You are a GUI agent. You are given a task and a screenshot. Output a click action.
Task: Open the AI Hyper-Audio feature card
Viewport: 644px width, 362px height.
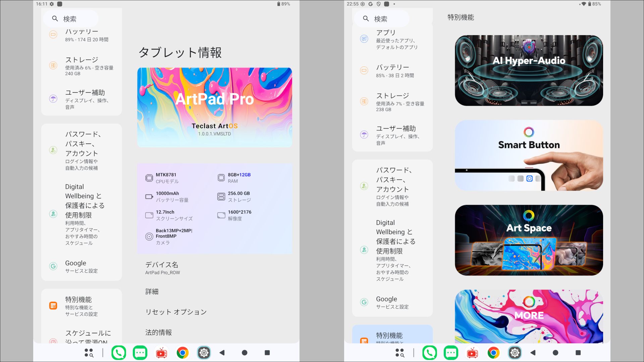tap(529, 70)
